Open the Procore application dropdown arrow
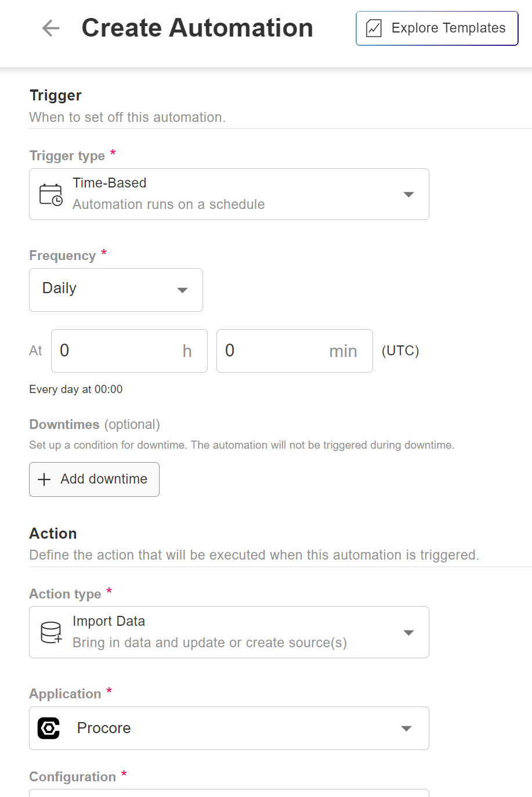 (407, 728)
